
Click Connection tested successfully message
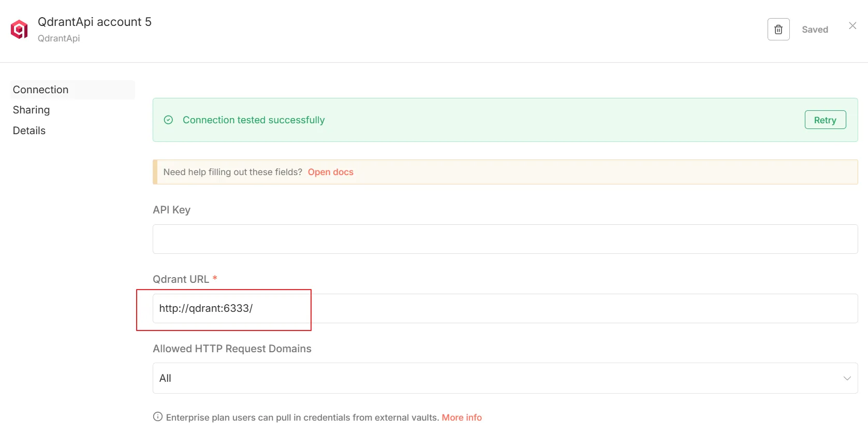click(254, 120)
